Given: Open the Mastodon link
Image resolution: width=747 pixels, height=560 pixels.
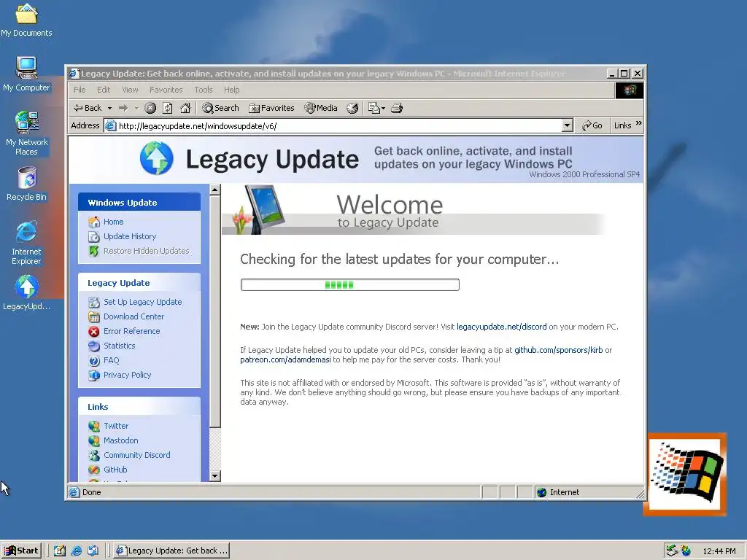Looking at the screenshot, I should [120, 440].
